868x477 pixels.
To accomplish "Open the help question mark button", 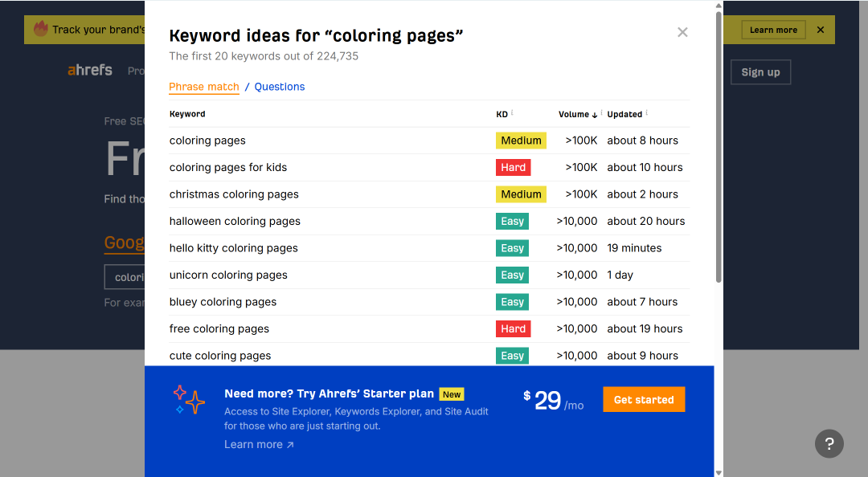I will [x=829, y=443].
